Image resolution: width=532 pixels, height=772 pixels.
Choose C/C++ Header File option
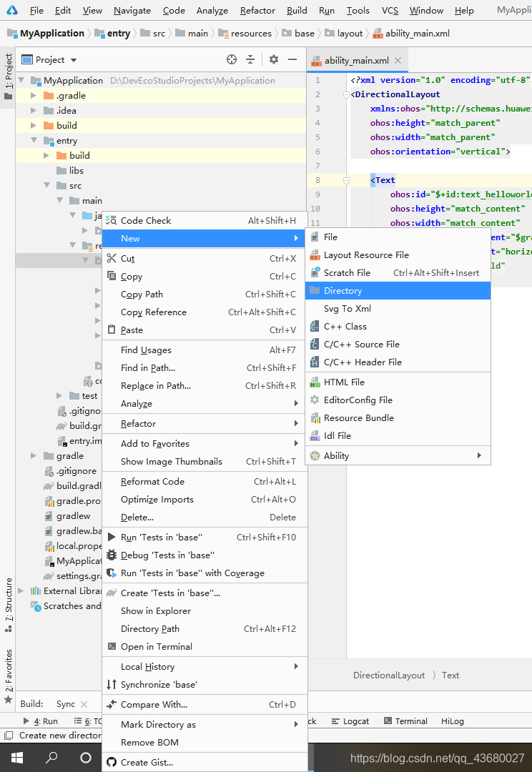pos(398,362)
